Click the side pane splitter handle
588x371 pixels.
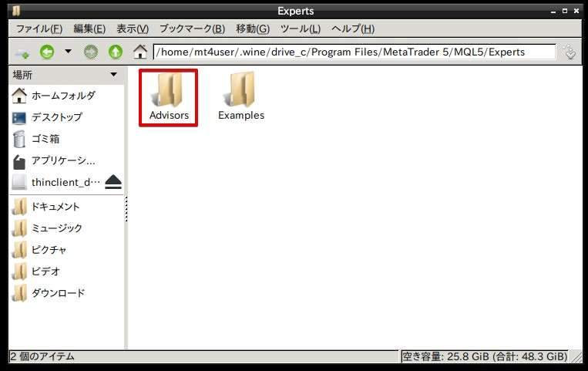126,208
